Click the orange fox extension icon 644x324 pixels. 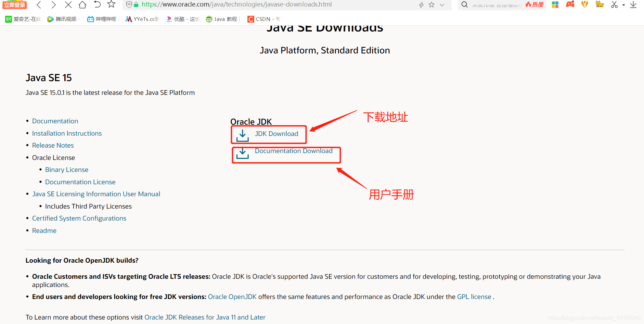click(x=585, y=4)
